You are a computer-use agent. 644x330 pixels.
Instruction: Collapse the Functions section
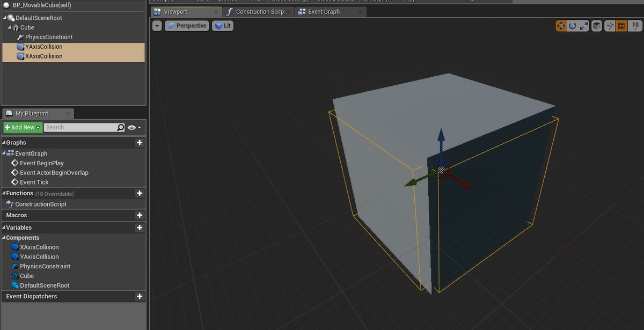pyautogui.click(x=4, y=193)
